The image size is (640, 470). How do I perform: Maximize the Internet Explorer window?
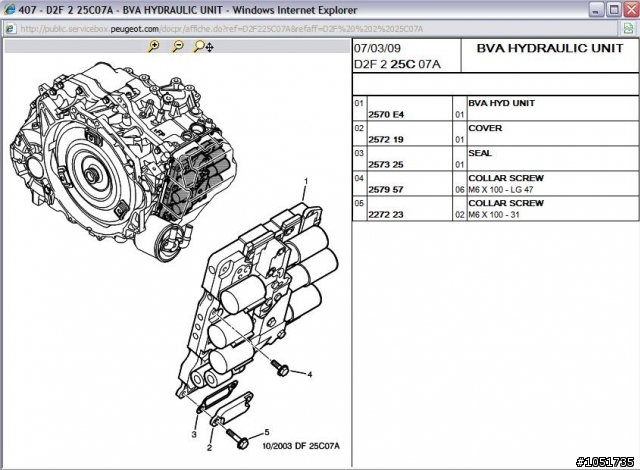click(x=613, y=10)
